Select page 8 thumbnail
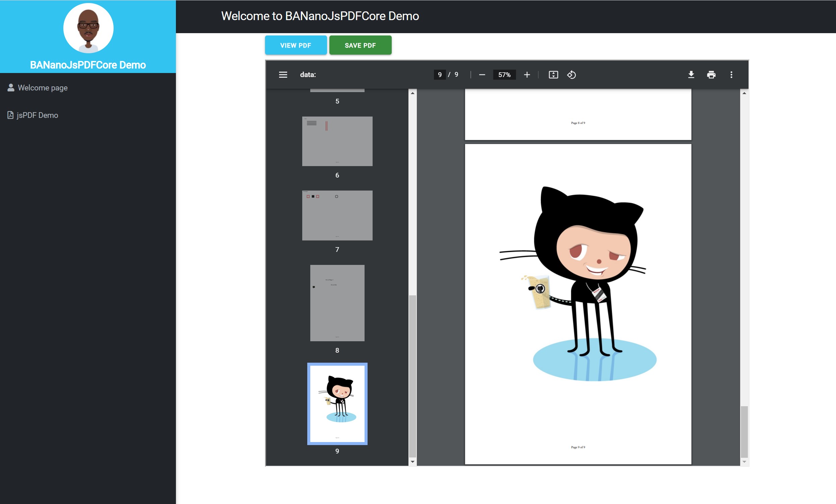836x504 pixels. click(337, 303)
